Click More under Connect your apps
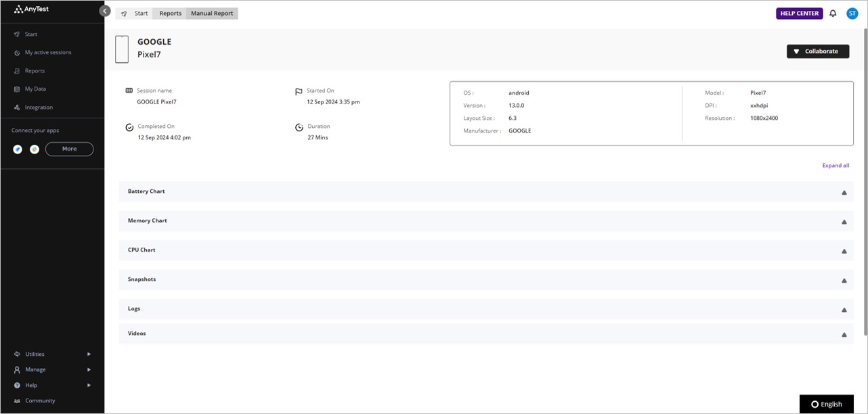Image resolution: width=868 pixels, height=414 pixels. (x=69, y=149)
